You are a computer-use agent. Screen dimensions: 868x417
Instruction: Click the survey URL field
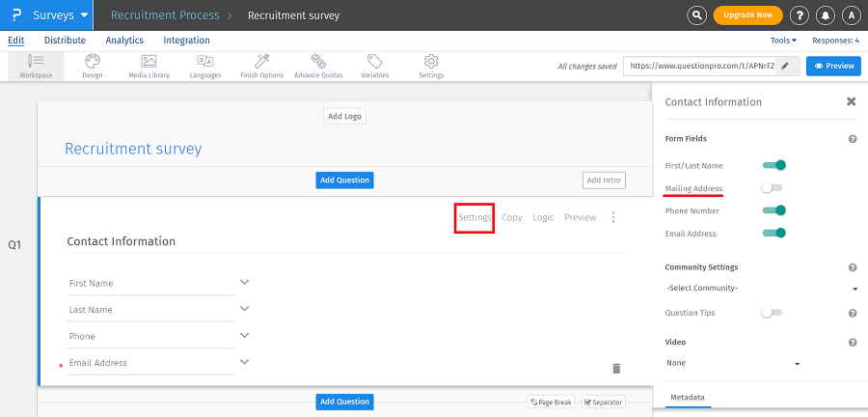[x=700, y=66]
